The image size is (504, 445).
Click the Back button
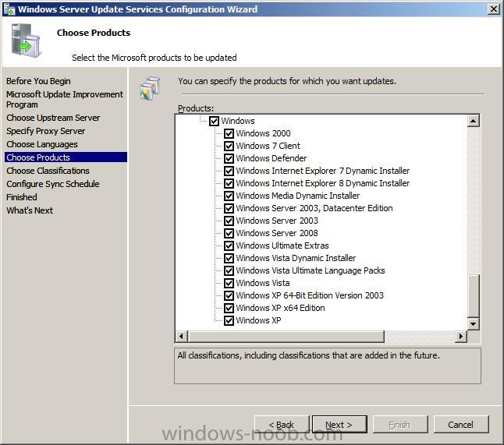[x=282, y=425]
